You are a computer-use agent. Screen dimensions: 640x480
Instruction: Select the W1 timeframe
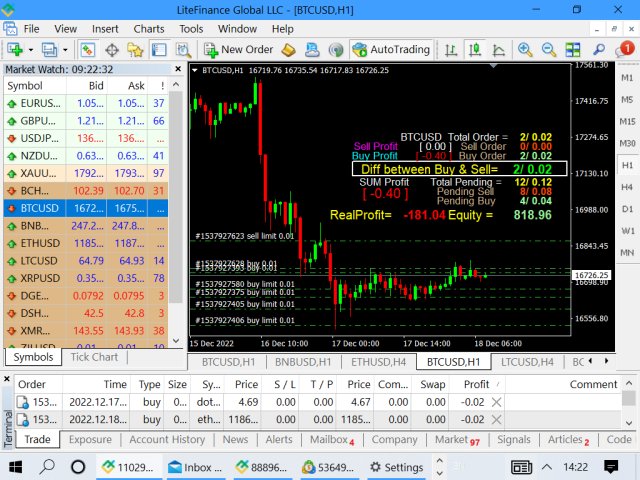(x=627, y=231)
